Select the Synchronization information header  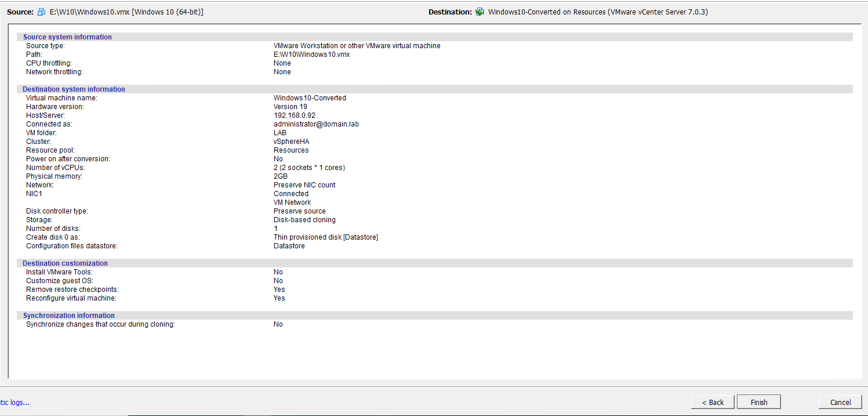pos(68,316)
